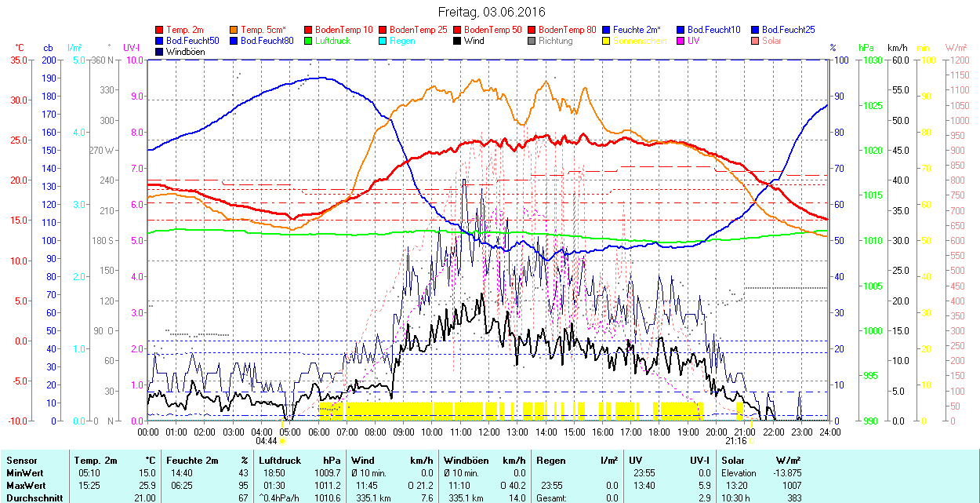
Task: Click the orange Temp. 5cm legend swatch
Action: pyautogui.click(x=234, y=30)
